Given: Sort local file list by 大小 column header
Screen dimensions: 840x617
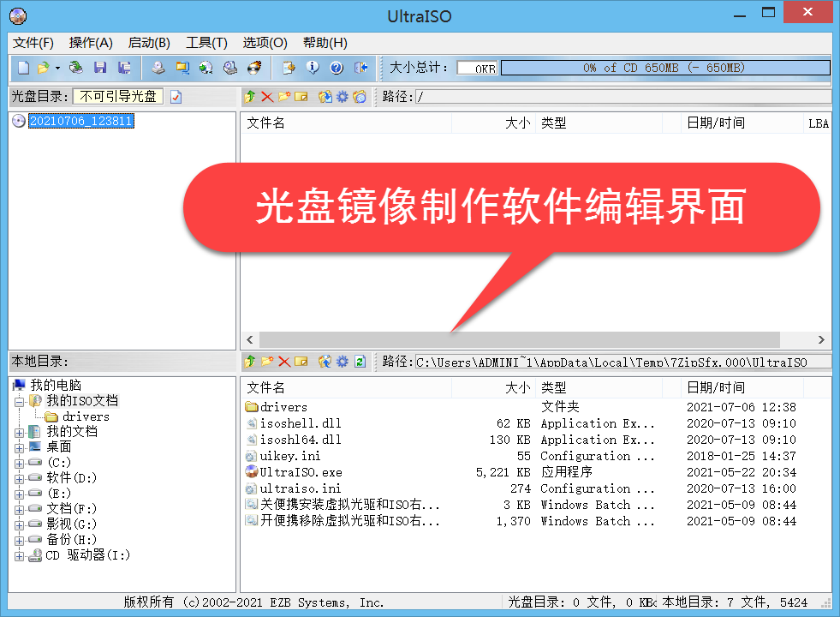Looking at the screenshot, I should [493, 388].
